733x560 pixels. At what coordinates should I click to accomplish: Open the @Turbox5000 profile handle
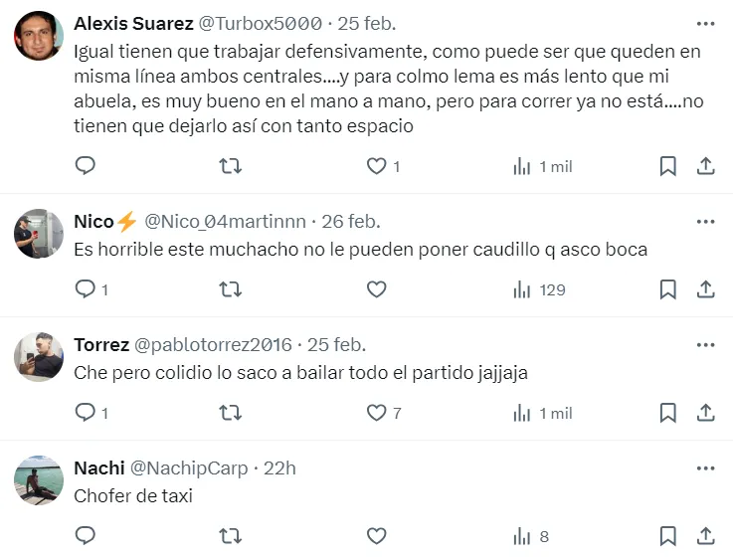pos(260,23)
